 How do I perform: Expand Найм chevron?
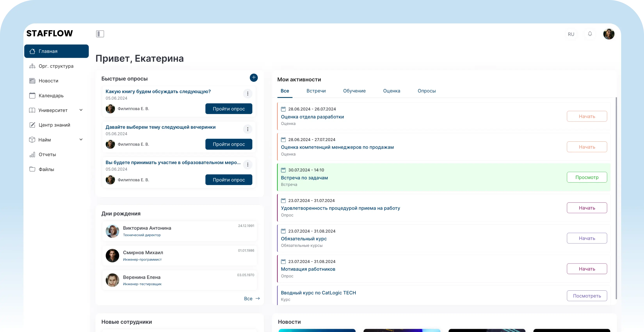pyautogui.click(x=81, y=140)
